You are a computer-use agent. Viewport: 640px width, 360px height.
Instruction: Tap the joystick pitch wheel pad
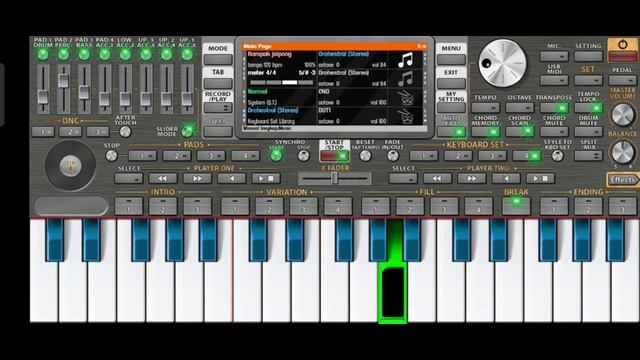pyautogui.click(x=70, y=166)
